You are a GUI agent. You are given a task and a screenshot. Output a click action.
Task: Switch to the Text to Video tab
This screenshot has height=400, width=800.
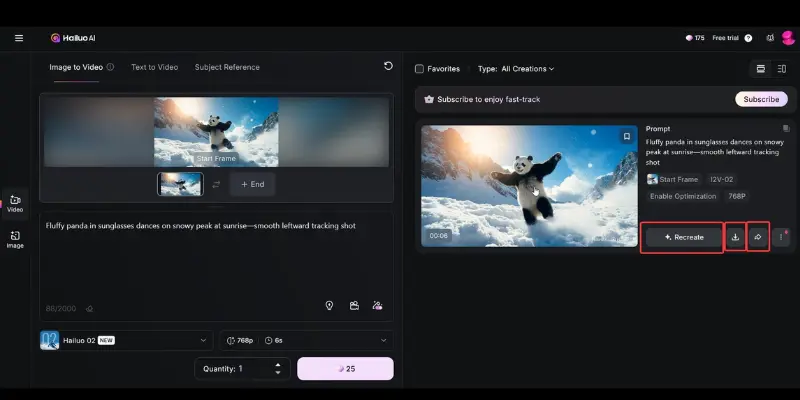[155, 67]
